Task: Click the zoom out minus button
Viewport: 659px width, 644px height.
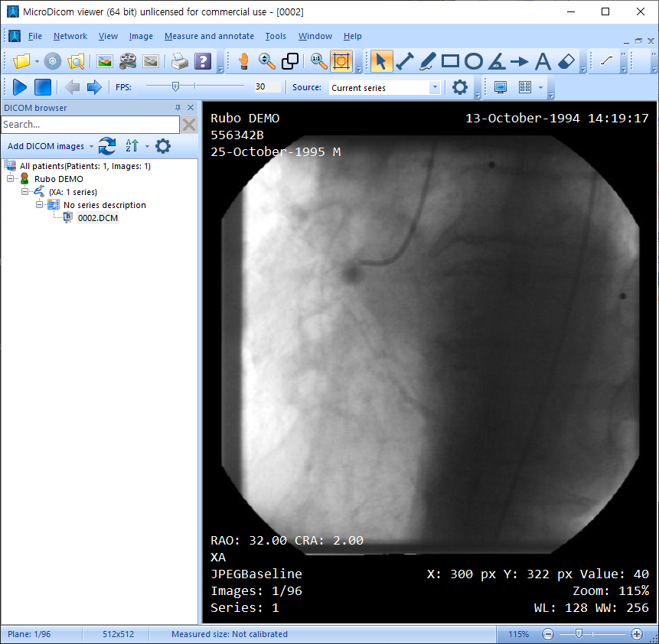Action: click(547, 633)
